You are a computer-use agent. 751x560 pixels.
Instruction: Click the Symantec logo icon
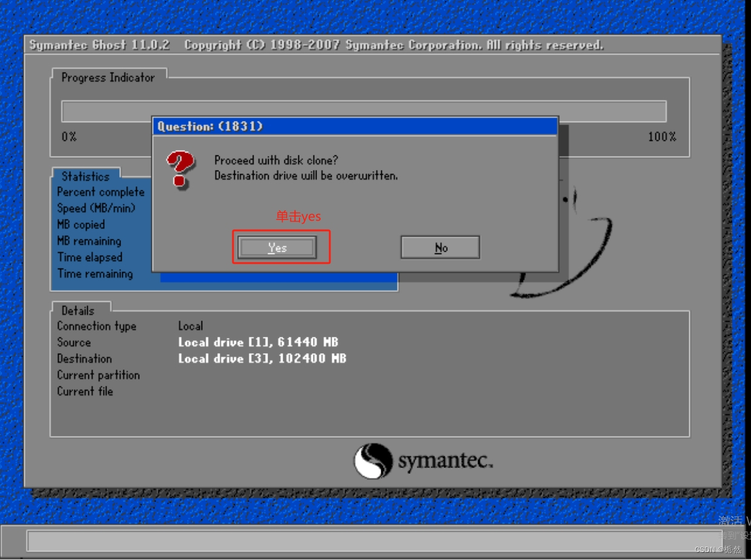pyautogui.click(x=373, y=461)
